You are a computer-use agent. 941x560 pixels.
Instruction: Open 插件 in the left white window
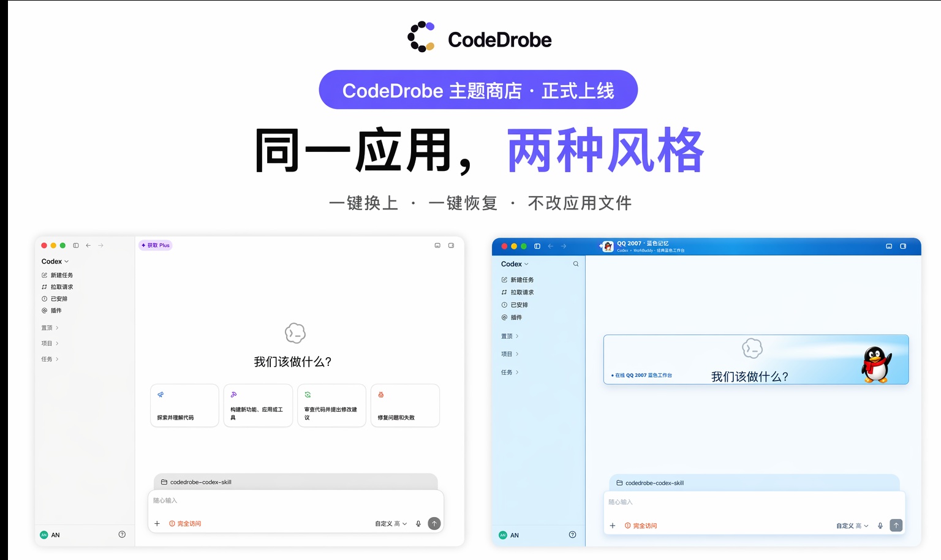pos(51,310)
